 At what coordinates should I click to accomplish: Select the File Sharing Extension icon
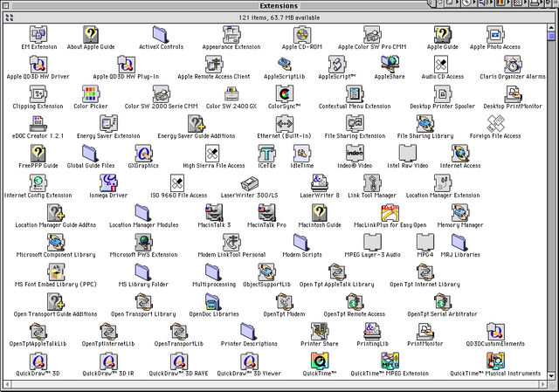click(x=355, y=123)
